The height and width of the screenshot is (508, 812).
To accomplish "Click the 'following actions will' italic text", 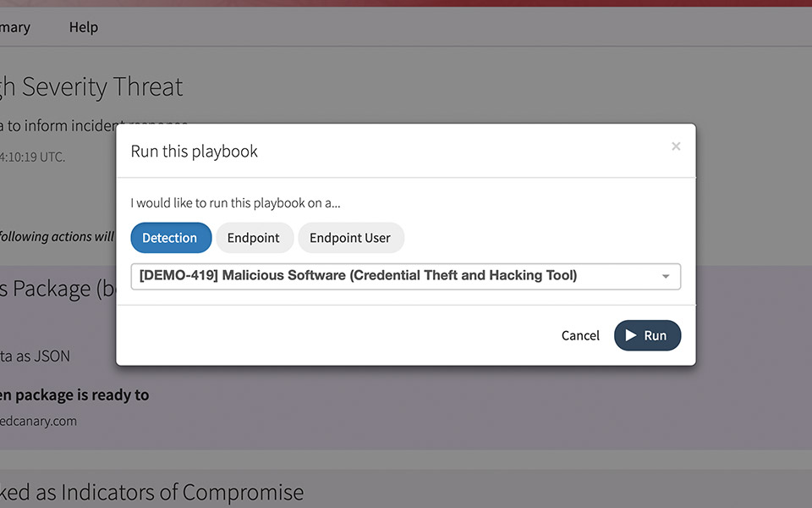I will 57,237.
